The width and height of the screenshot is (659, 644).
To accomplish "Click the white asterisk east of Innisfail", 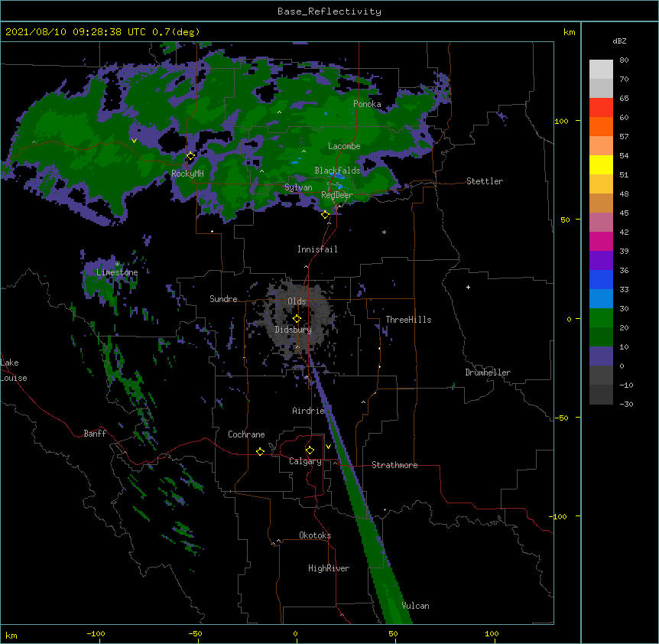I will pyautogui.click(x=384, y=232).
